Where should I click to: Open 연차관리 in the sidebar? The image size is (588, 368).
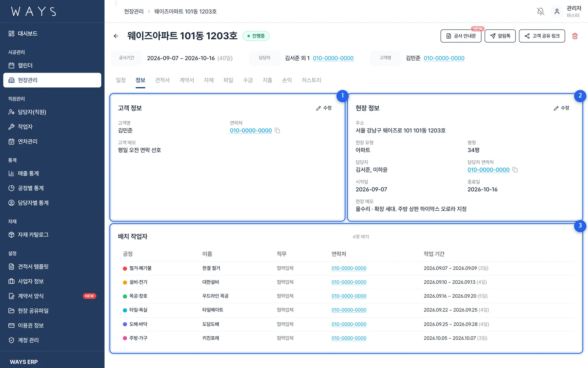point(52,141)
